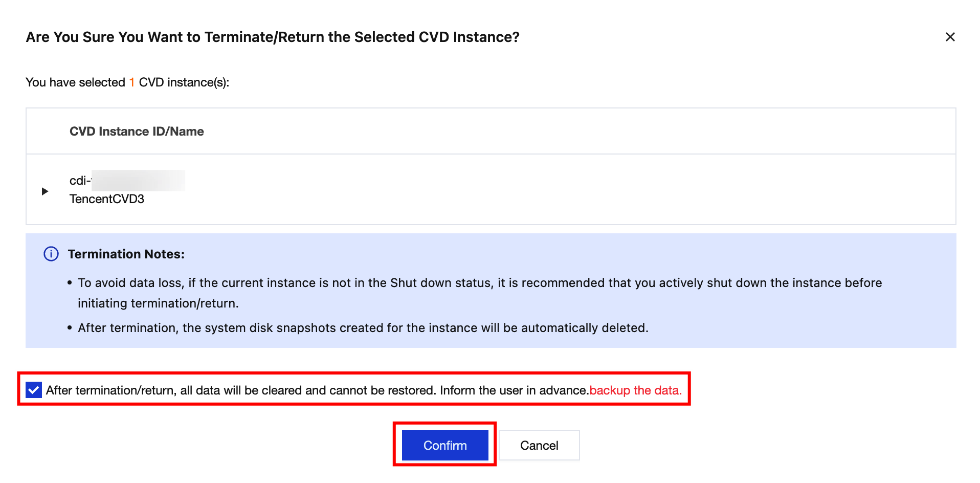Screen dimensions: 980x483
Task: Click the "CVD instance(s):" text
Action: point(184,82)
